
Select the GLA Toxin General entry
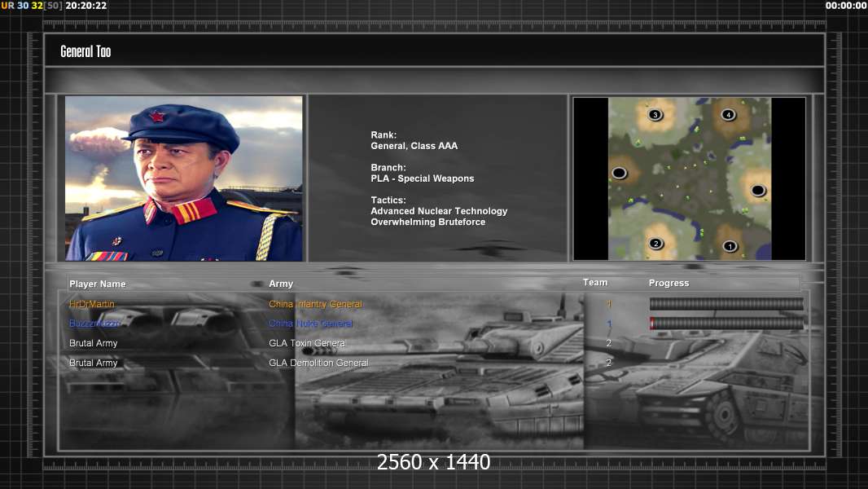click(307, 343)
